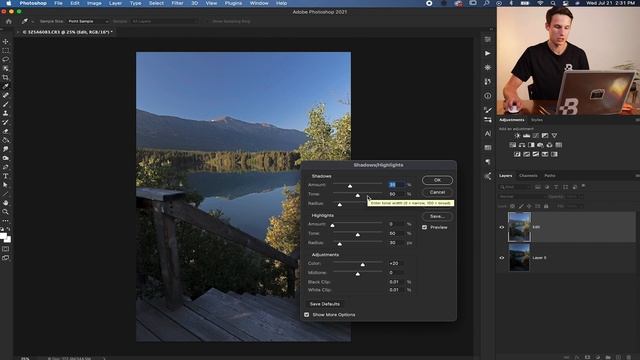Viewport: 640px width, 360px height.
Task: Switch to the Styles tab
Action: pos(537,120)
